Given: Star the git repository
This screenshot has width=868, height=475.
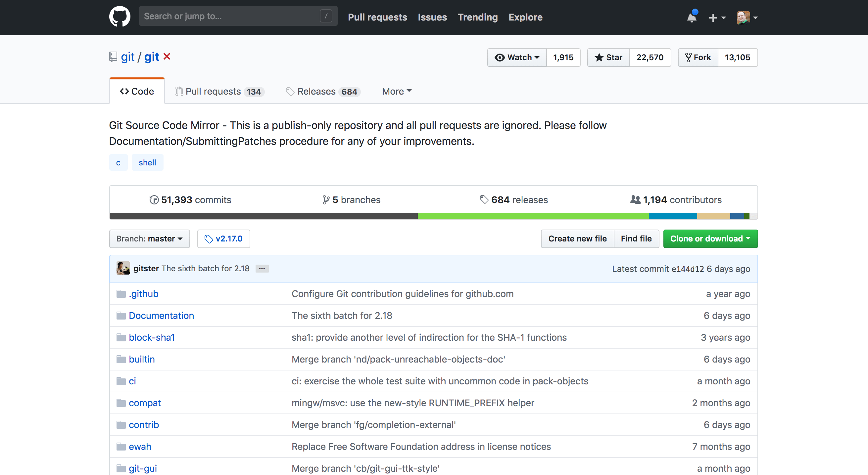Looking at the screenshot, I should point(608,57).
